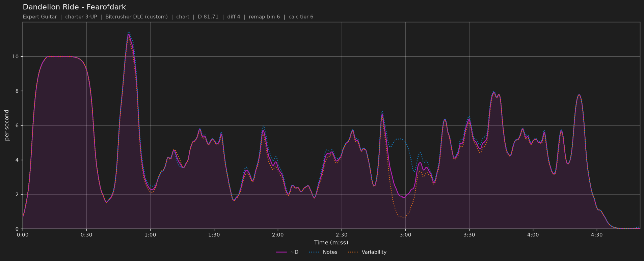Click 'diff 4' in the subtitle
This screenshot has height=261, width=644.
coord(234,17)
